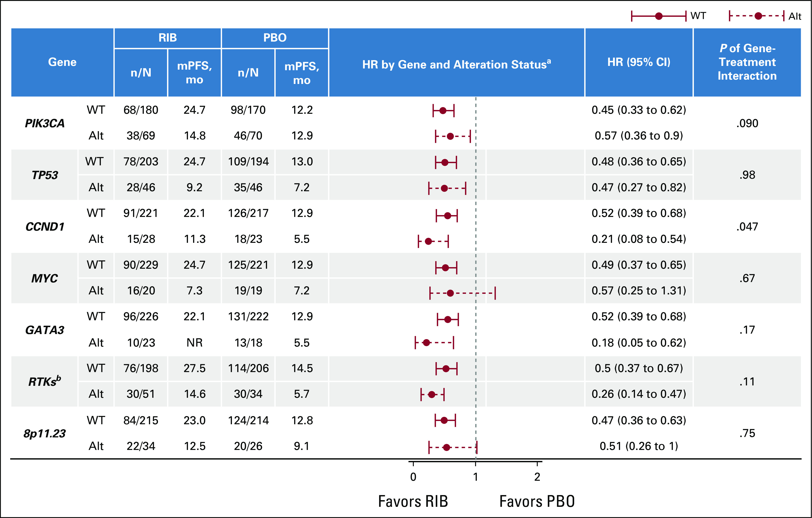Viewport: 812px width, 518px height.
Task: Click HR 0.57 (0.25 to 1.31)
Action: click(639, 290)
